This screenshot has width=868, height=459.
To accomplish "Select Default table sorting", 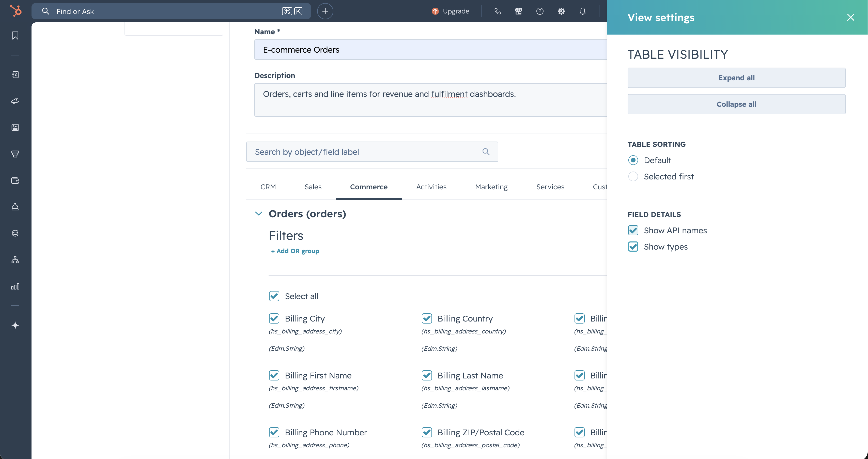I will pyautogui.click(x=633, y=160).
